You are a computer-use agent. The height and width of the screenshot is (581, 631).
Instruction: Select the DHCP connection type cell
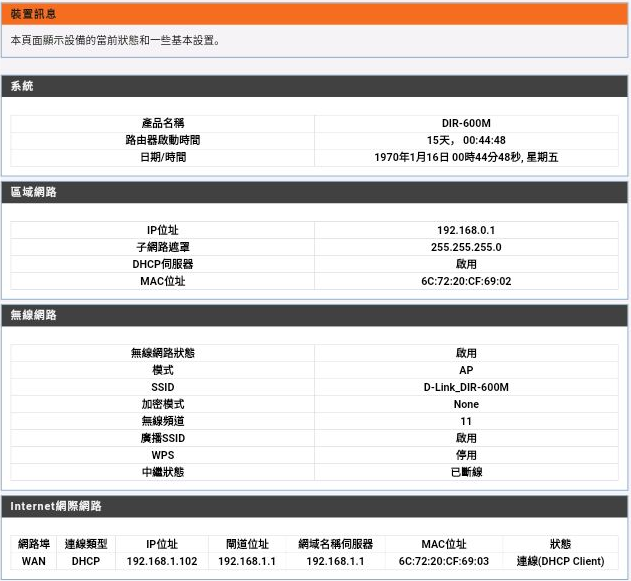click(86, 561)
